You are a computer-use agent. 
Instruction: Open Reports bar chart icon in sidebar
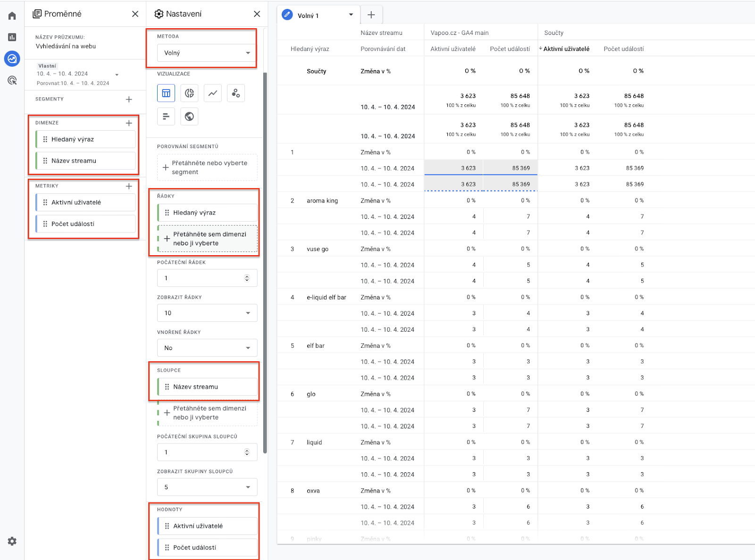(12, 37)
